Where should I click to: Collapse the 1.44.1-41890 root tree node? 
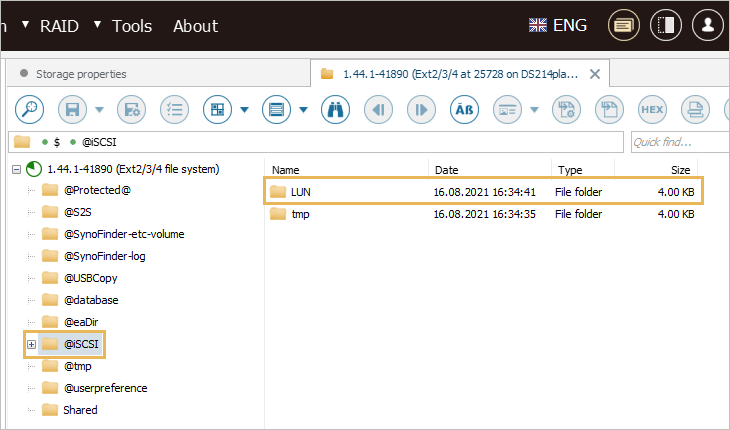16,169
